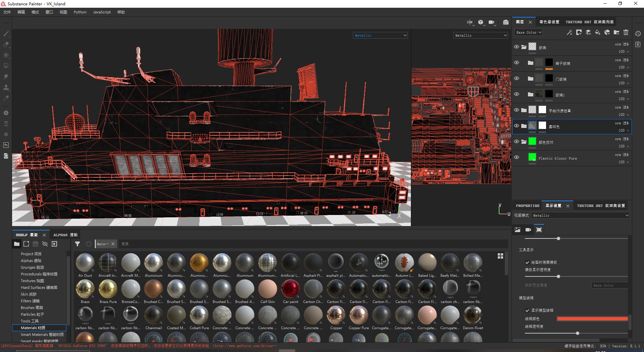Collapse the 颜色校对 folder
This screenshot has height=352, width=644.
coord(524,142)
